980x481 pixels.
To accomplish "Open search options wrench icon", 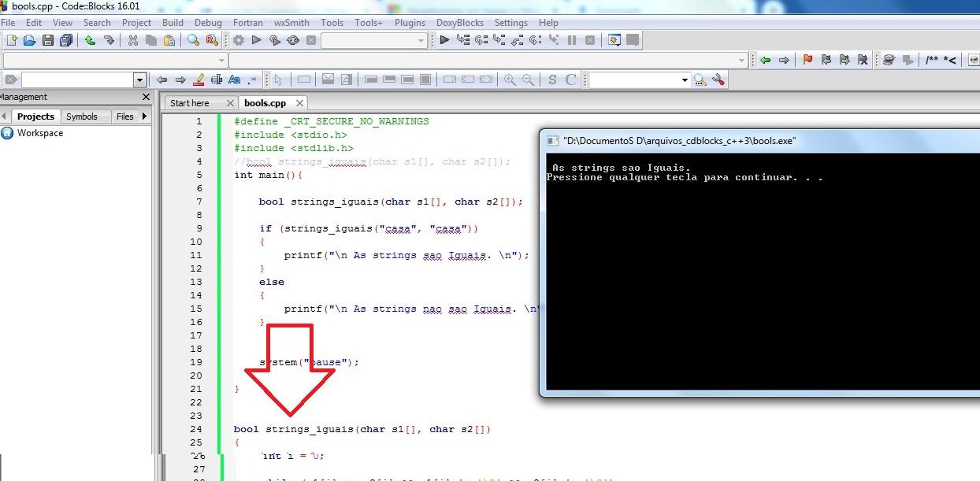I will pyautogui.click(x=718, y=80).
